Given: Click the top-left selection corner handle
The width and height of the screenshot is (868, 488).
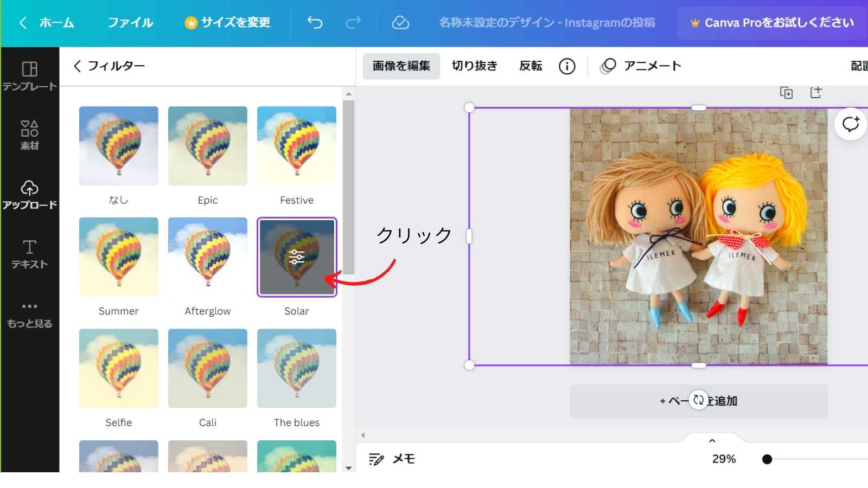Looking at the screenshot, I should pos(469,107).
